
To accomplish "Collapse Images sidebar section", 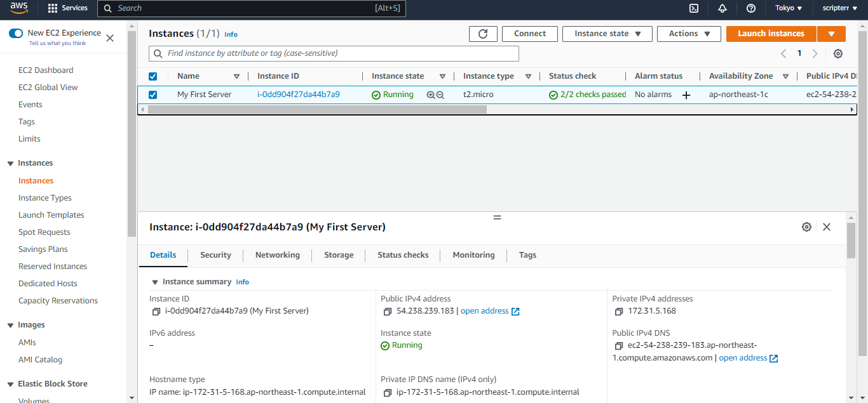I will click(10, 326).
